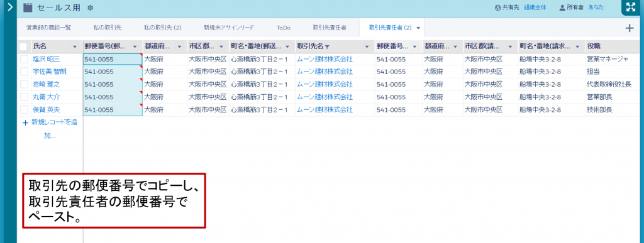This screenshot has width=644, height=243.
Task: Open contact 宇佐美 智朗 link
Action: point(50,72)
